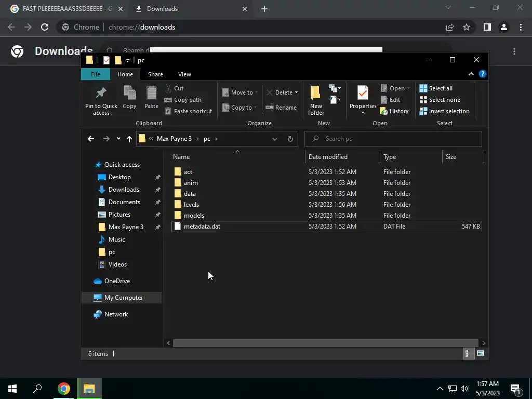
Task: Open the Easy access dropdown icon
Action: coord(335,100)
